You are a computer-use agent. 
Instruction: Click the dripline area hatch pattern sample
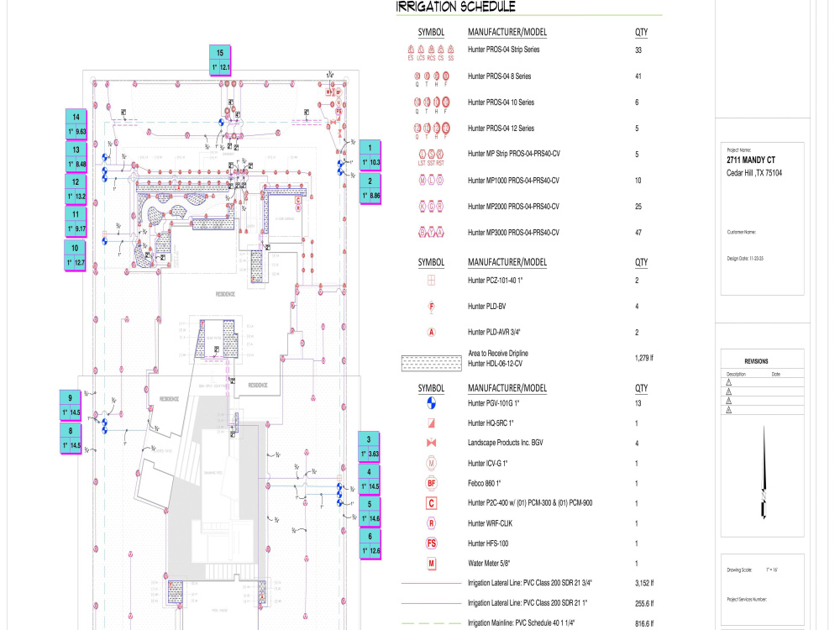[431, 363]
